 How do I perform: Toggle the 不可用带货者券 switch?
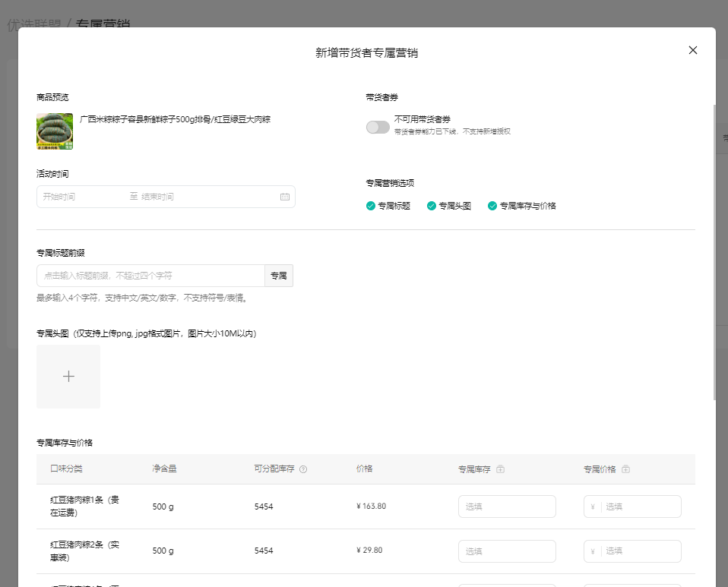378,127
